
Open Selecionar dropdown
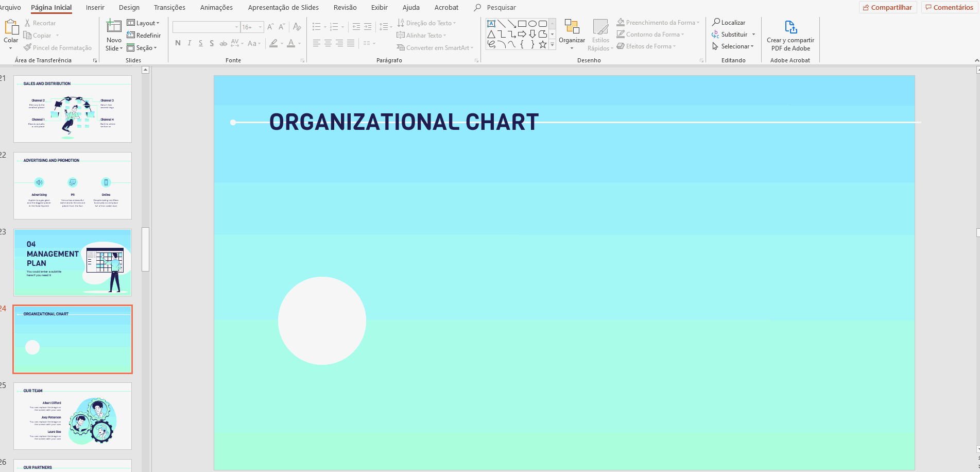click(x=733, y=46)
